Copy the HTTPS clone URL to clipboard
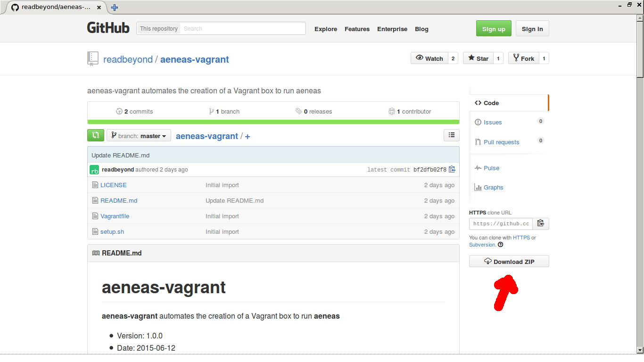 (541, 223)
